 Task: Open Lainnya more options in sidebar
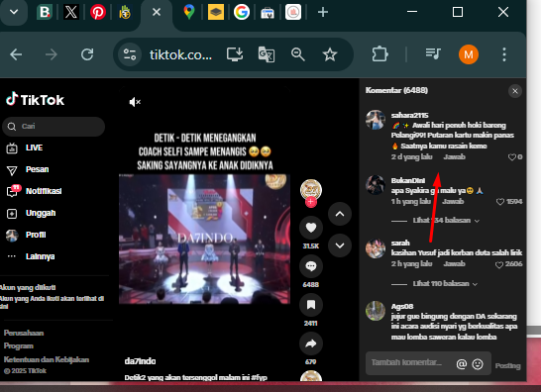(31, 256)
